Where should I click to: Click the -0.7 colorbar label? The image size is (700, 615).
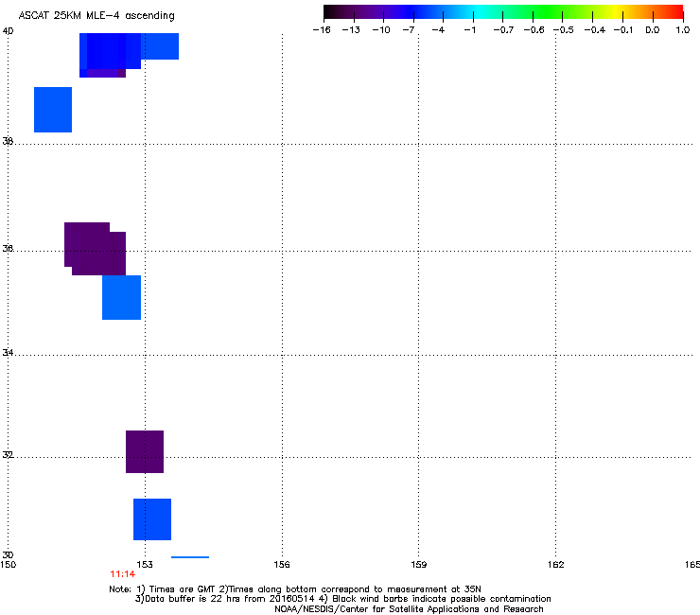click(x=503, y=30)
